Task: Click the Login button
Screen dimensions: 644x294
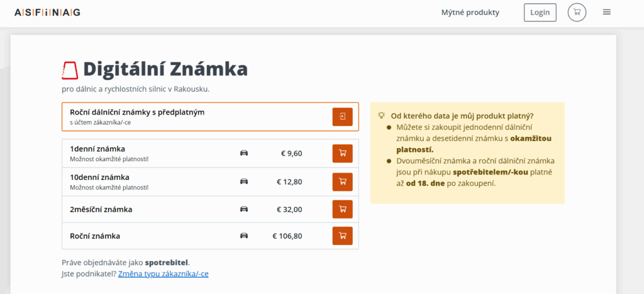Action: pos(540,13)
